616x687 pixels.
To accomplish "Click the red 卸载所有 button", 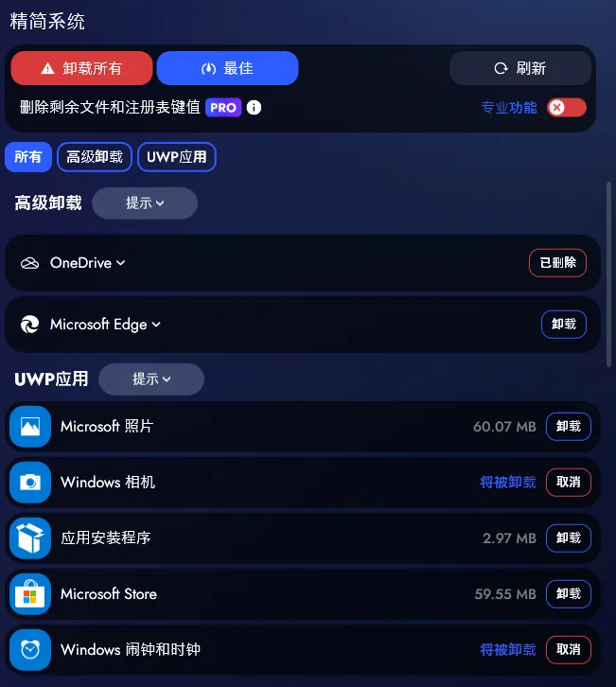I will 81,68.
